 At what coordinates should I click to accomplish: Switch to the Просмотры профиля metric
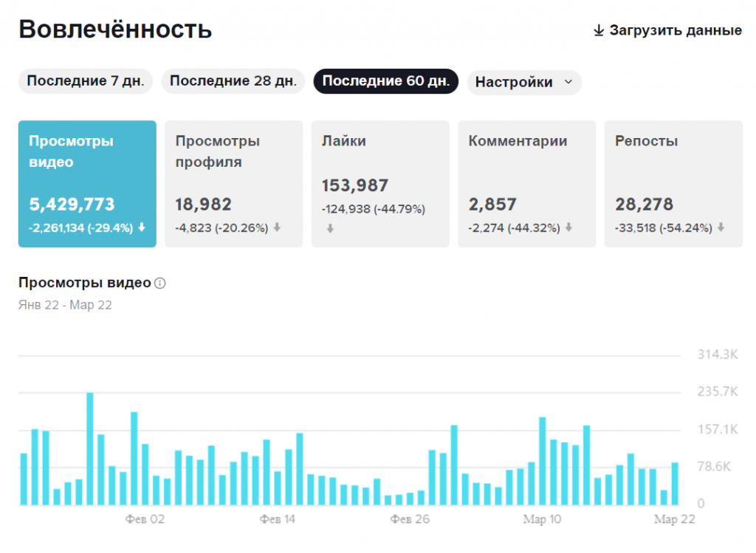233,183
